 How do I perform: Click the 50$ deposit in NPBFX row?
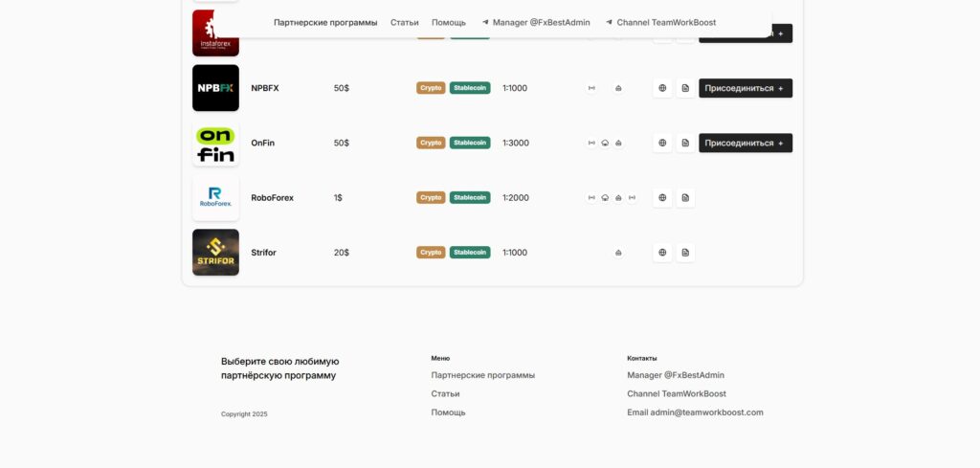pos(342,88)
